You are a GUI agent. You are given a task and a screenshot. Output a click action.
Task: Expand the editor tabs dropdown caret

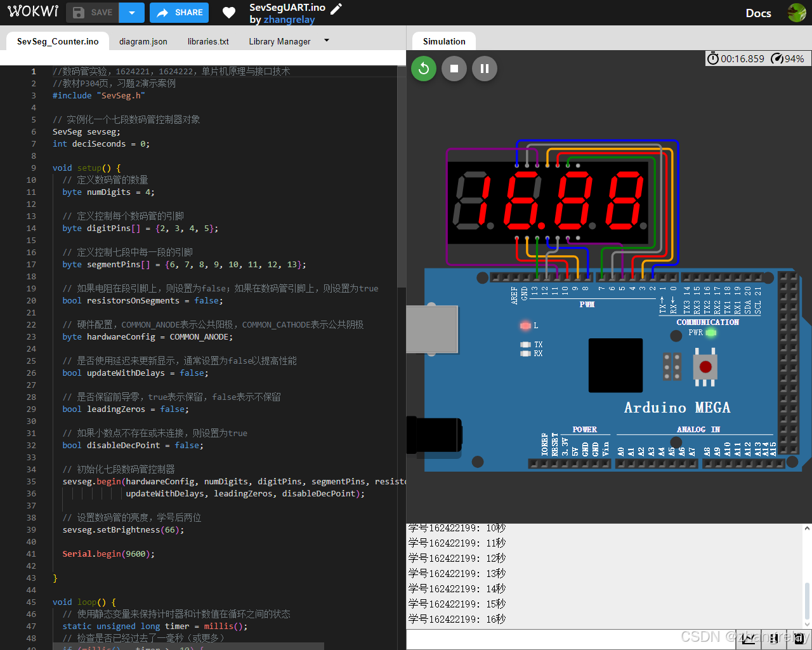tap(327, 41)
